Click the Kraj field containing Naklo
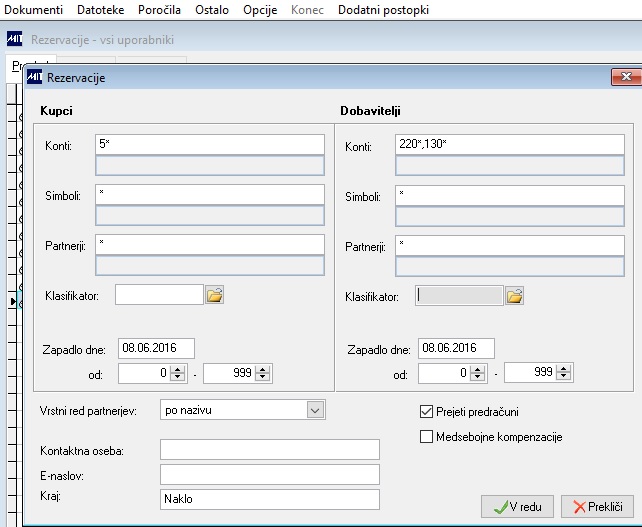This screenshot has height=527, width=642. coord(270,499)
